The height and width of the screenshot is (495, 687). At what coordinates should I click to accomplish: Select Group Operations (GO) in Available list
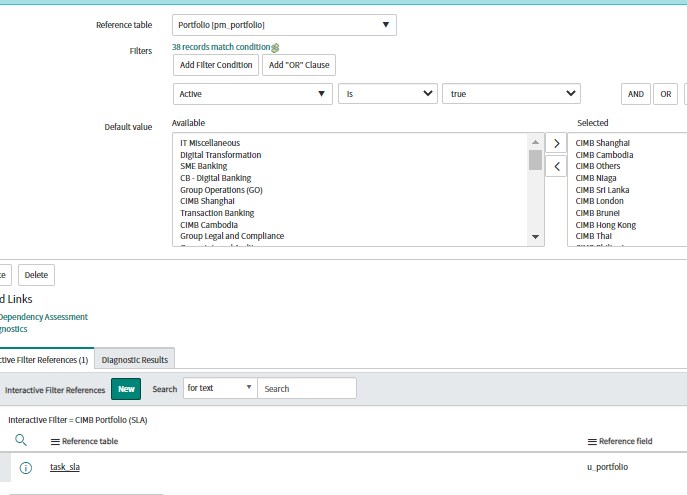221,190
